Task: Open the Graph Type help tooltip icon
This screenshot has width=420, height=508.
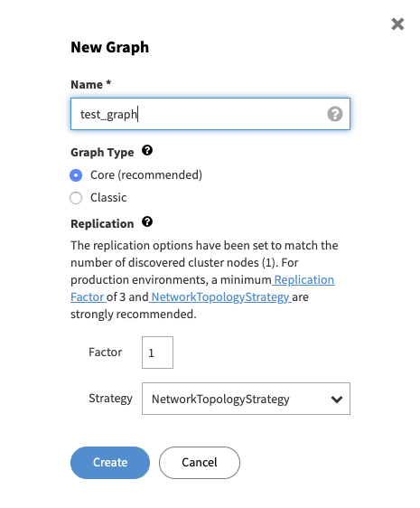Action: click(x=147, y=151)
